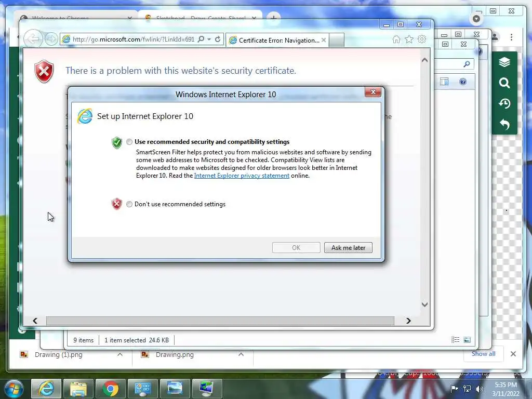Click the Chrome taskbar icon
Screen dimensions: 532x399
[110, 389]
